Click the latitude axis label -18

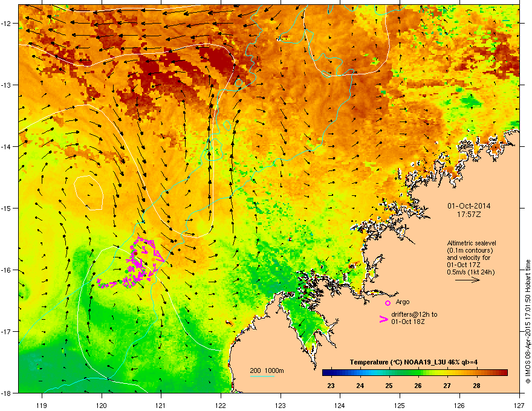pyautogui.click(x=6, y=393)
